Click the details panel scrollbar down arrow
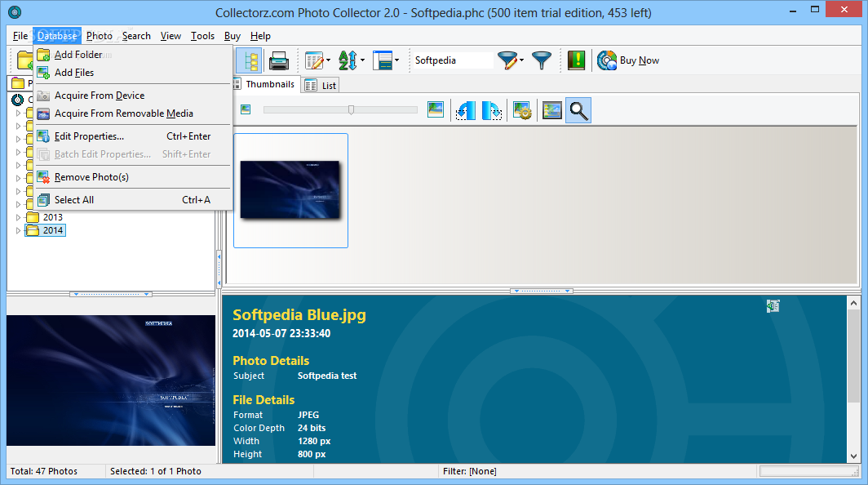 tap(853, 456)
